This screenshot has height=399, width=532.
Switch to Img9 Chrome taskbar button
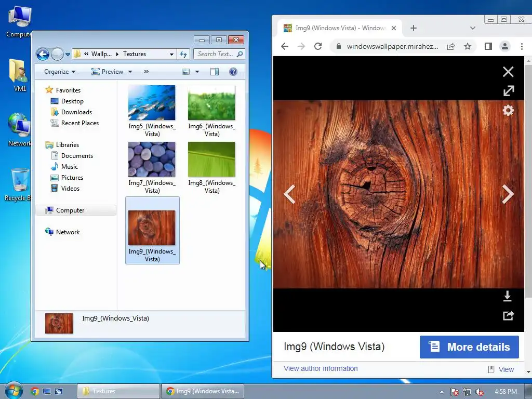203,391
